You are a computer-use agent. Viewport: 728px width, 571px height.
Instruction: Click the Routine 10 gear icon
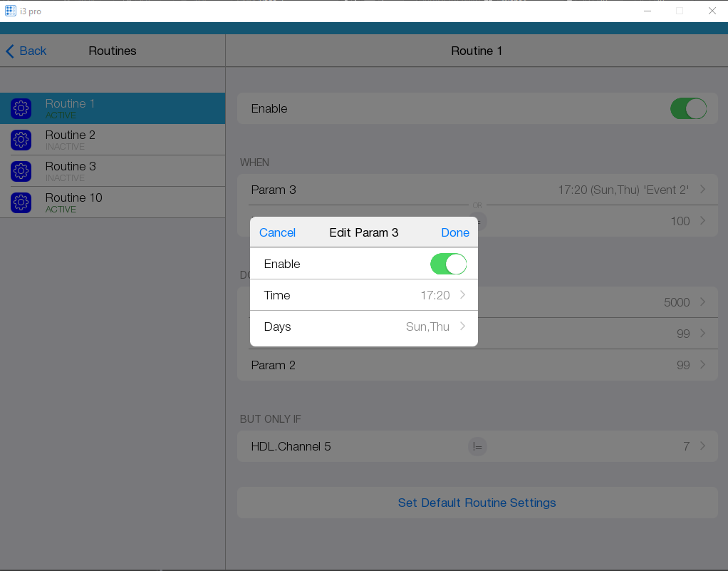21,202
